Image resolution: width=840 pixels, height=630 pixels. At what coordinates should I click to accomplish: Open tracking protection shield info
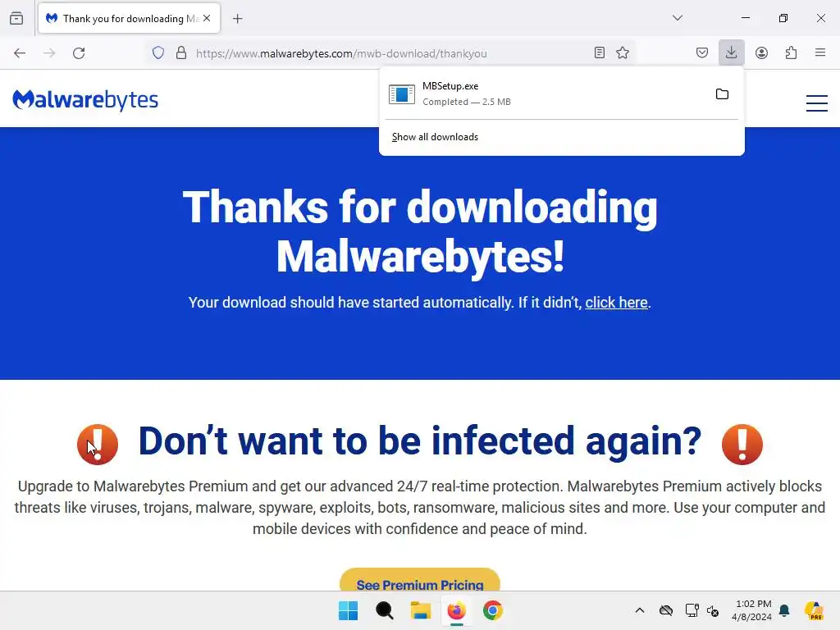point(158,53)
